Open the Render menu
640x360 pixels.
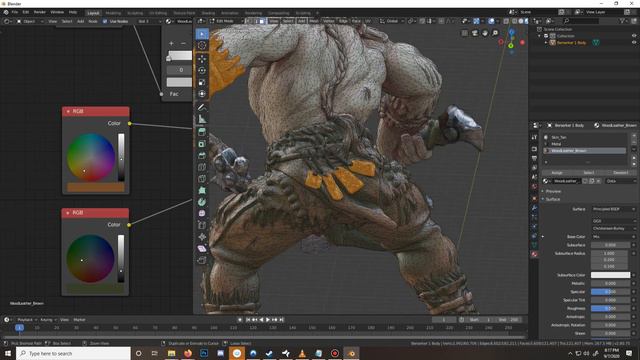click(40, 12)
